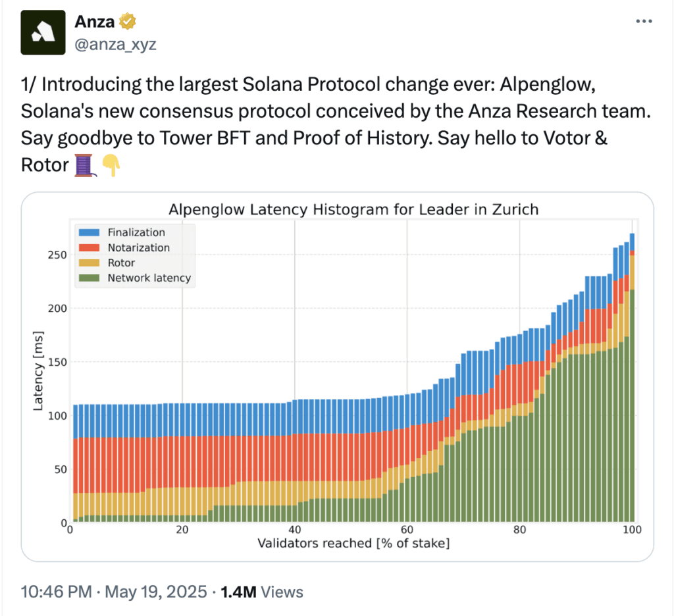Click the Finalization legend text label
Viewport: 674px width, 616px height.
136,232
